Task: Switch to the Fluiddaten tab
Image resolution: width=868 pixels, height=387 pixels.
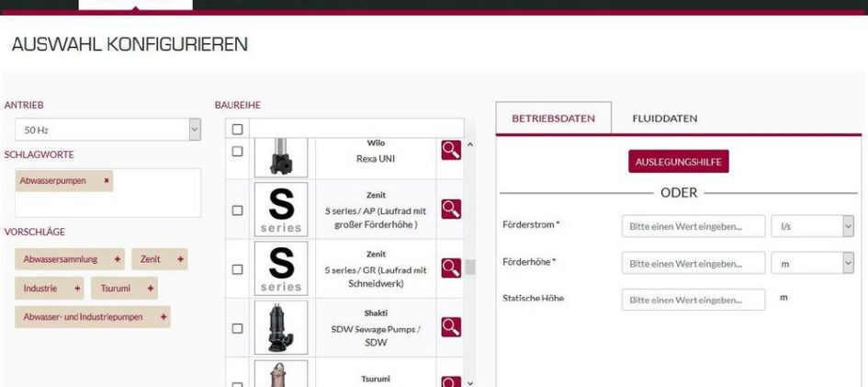Action: [664, 119]
